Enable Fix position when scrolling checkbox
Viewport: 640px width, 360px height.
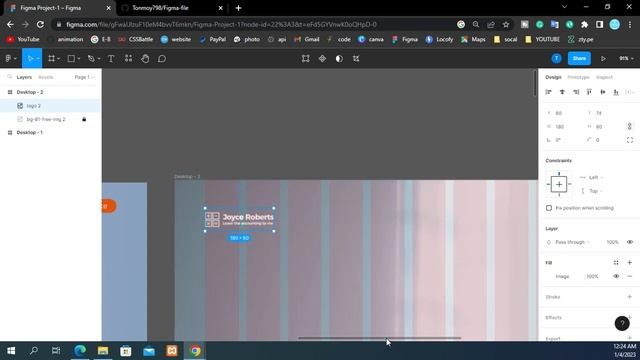pos(549,208)
